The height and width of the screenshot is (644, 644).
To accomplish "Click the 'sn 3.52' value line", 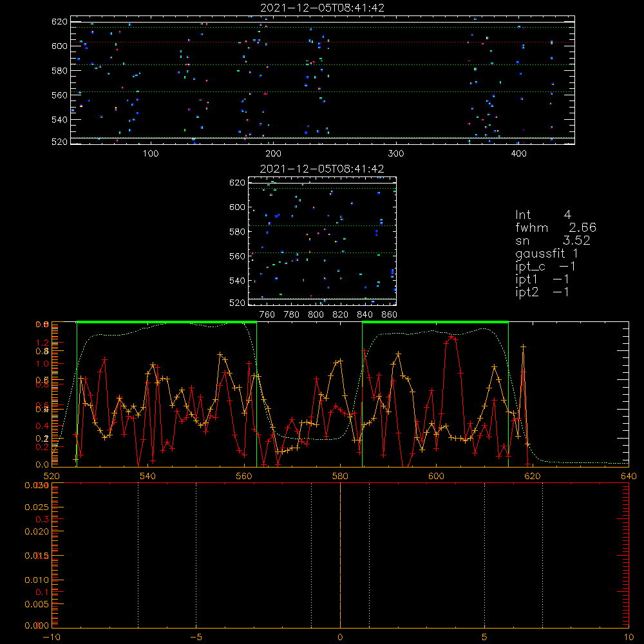I will coord(553,240).
